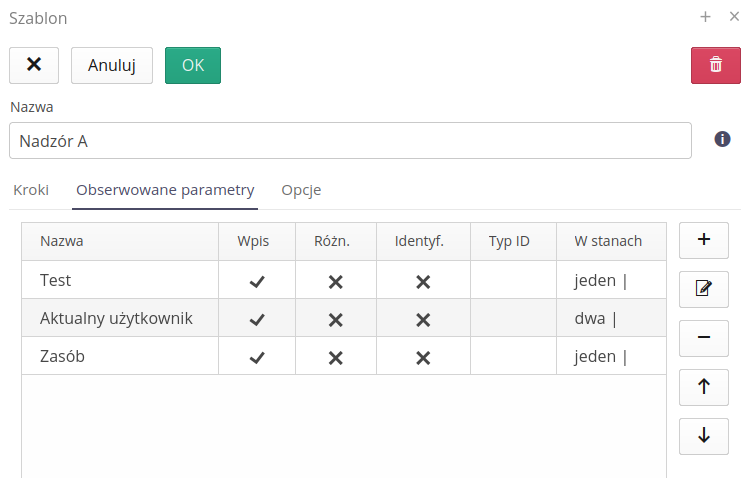Click the info icon next to Nazwa field
The width and height of the screenshot is (749, 478).
(x=722, y=139)
